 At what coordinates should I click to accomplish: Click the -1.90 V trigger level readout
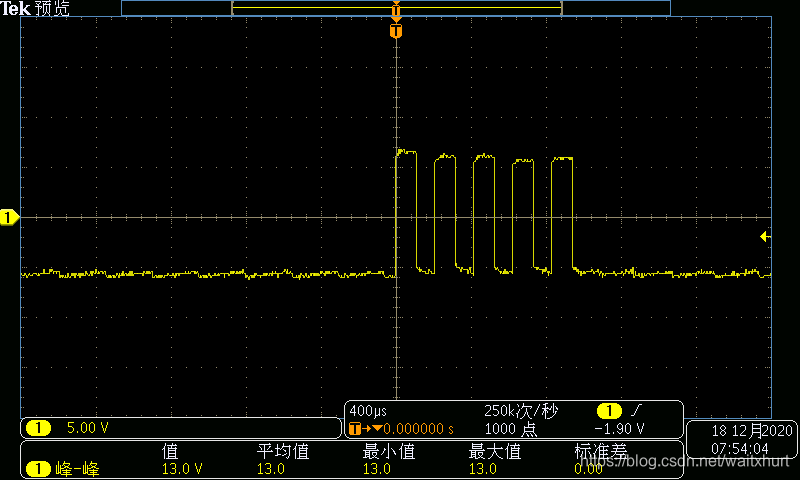(619, 428)
